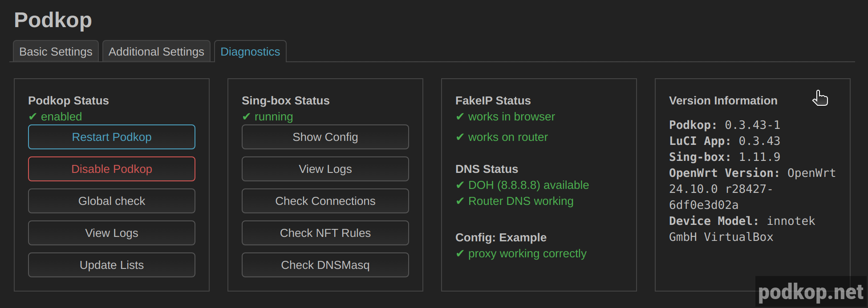
Task: Run the Global check
Action: pyautogui.click(x=112, y=201)
